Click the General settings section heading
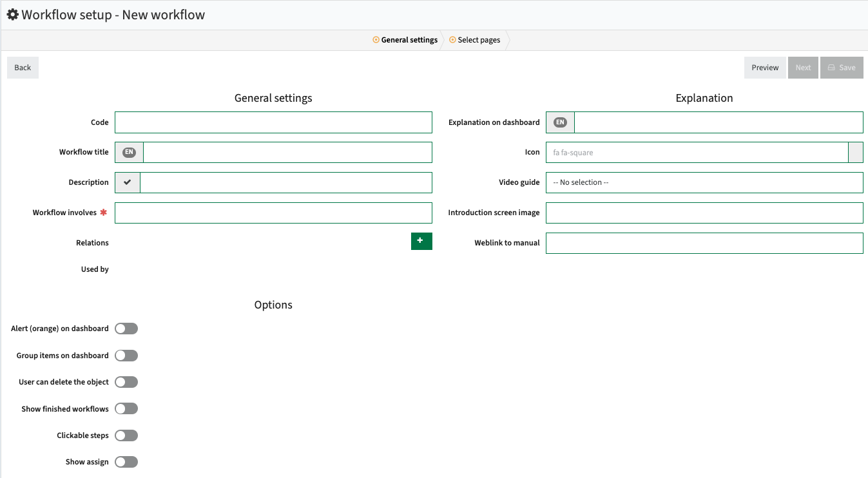868x478 pixels. click(273, 98)
